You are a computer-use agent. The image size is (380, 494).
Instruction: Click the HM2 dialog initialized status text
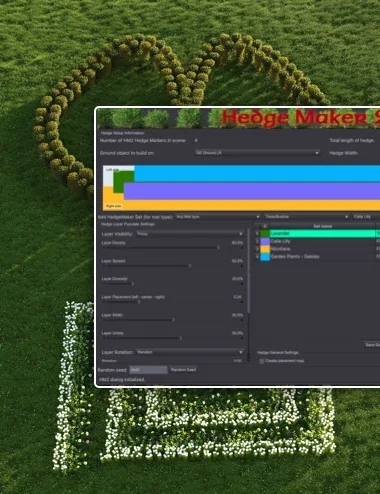click(x=122, y=380)
